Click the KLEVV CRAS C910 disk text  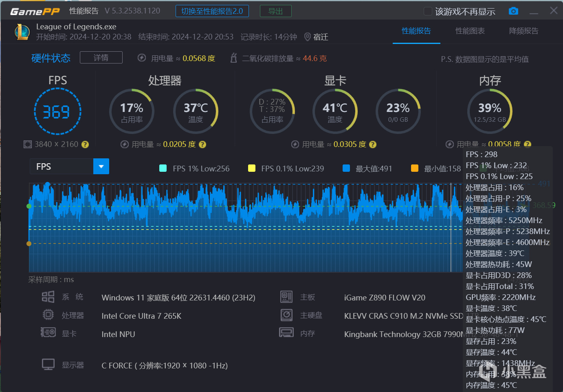point(404,316)
